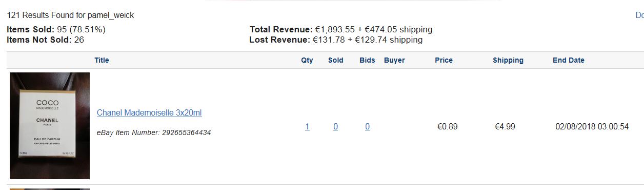Open the Chanel Mademoiselle 3x20ml listing link
The width and height of the screenshot is (644, 190).
tap(149, 112)
